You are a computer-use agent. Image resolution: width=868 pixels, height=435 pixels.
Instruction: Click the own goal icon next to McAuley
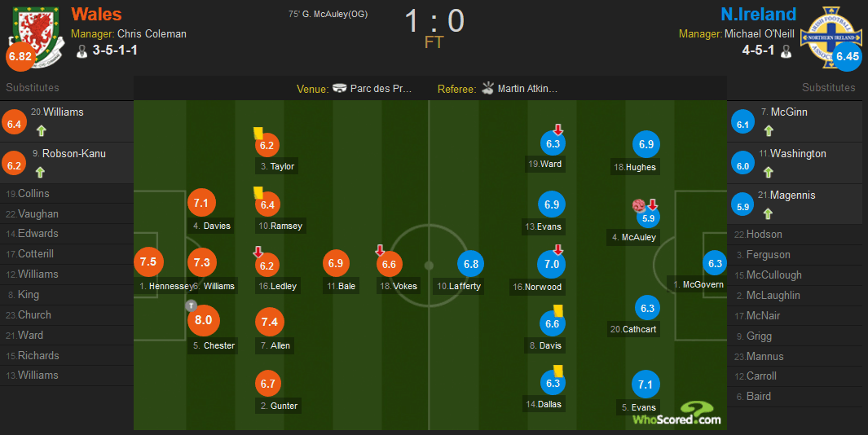tap(639, 206)
